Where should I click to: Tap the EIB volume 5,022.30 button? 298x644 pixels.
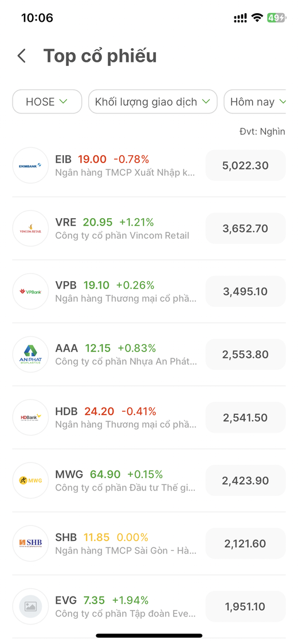(245, 165)
